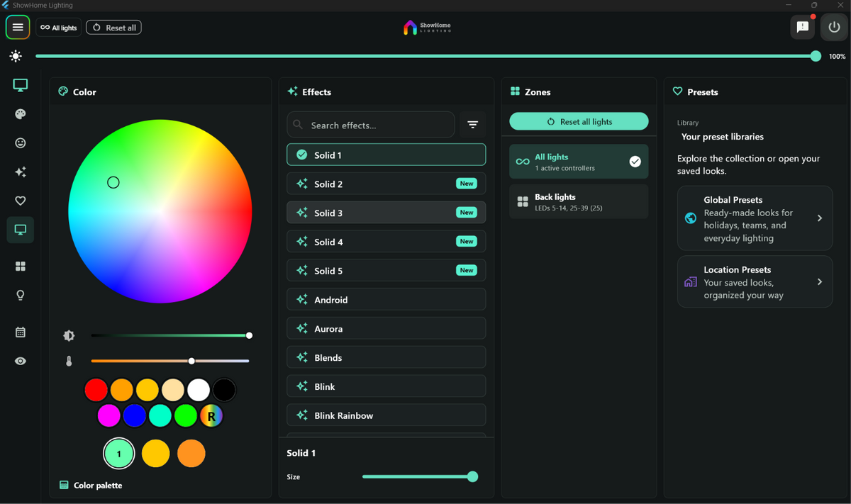Select the orange palette color slot
851x504 pixels.
[x=191, y=454]
